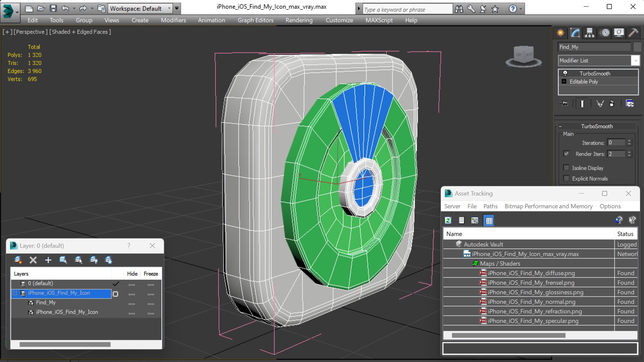
Task: Toggle the TurboSmooth lightbulb visibility
Action: click(565, 73)
